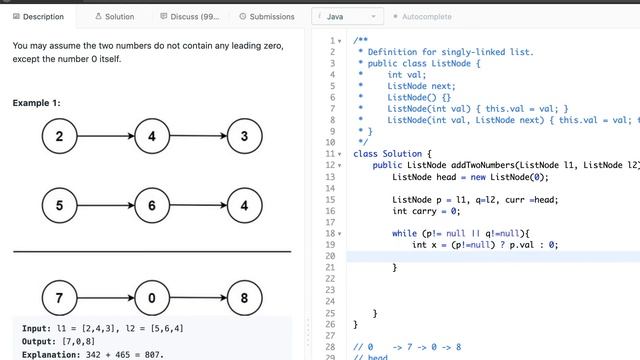Click line number 13 in the gutter
This screenshot has height=360, width=640.
pos(330,177)
